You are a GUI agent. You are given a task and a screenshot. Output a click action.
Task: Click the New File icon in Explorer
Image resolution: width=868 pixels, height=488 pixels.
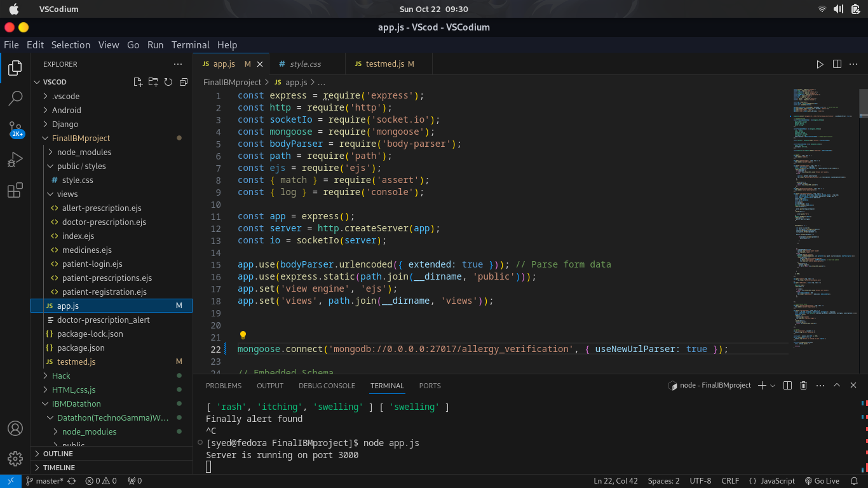(138, 82)
